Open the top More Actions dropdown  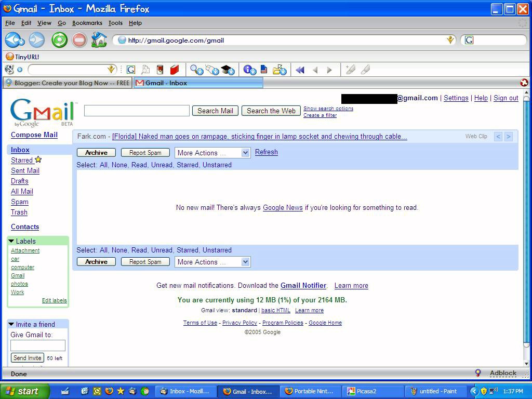[212, 153]
